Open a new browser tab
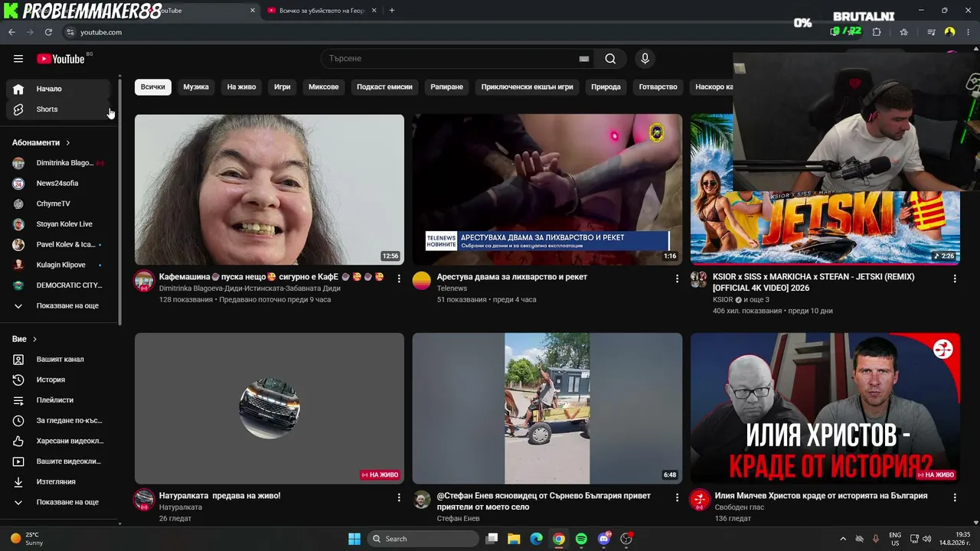 click(392, 11)
